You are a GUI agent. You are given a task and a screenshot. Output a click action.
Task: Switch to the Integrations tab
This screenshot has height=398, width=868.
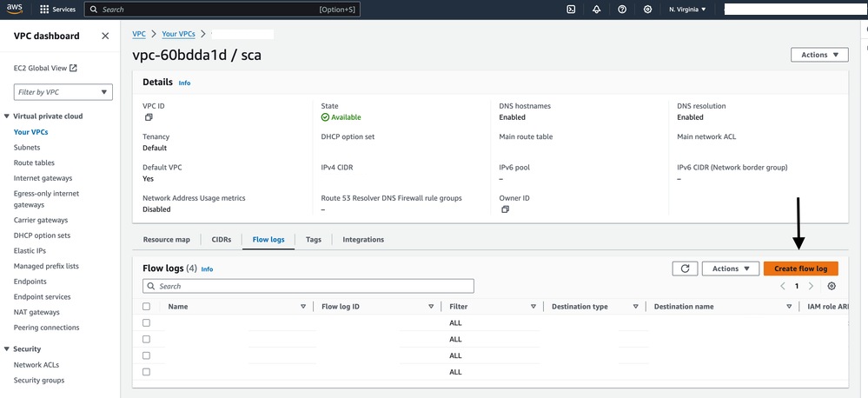tap(363, 240)
